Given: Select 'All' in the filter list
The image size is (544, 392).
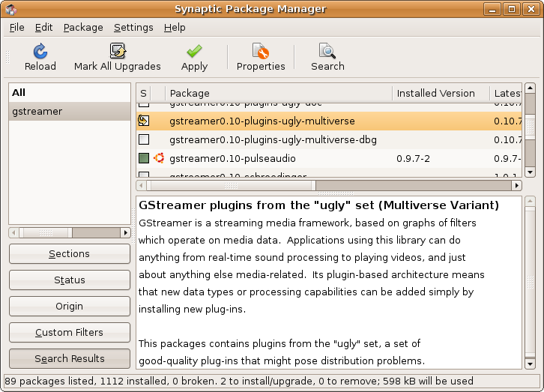Looking at the screenshot, I should click(70, 93).
